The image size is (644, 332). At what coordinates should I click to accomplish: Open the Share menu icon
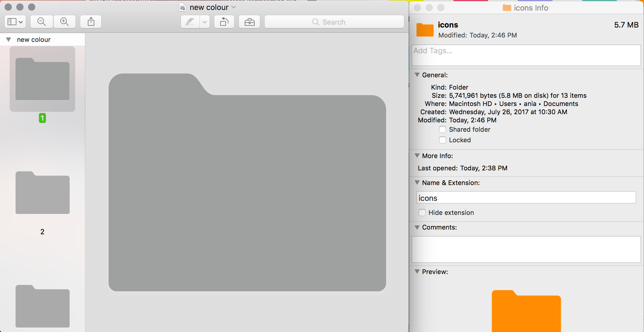[x=90, y=22]
